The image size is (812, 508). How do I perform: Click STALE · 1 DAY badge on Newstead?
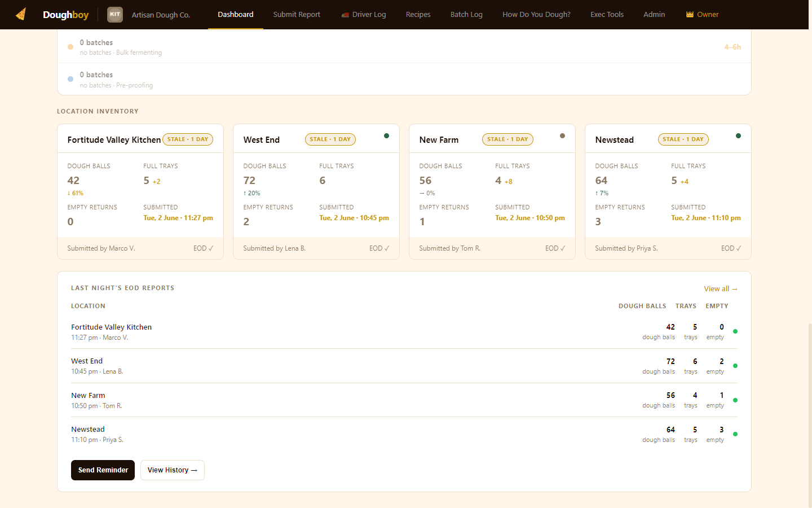coord(683,139)
